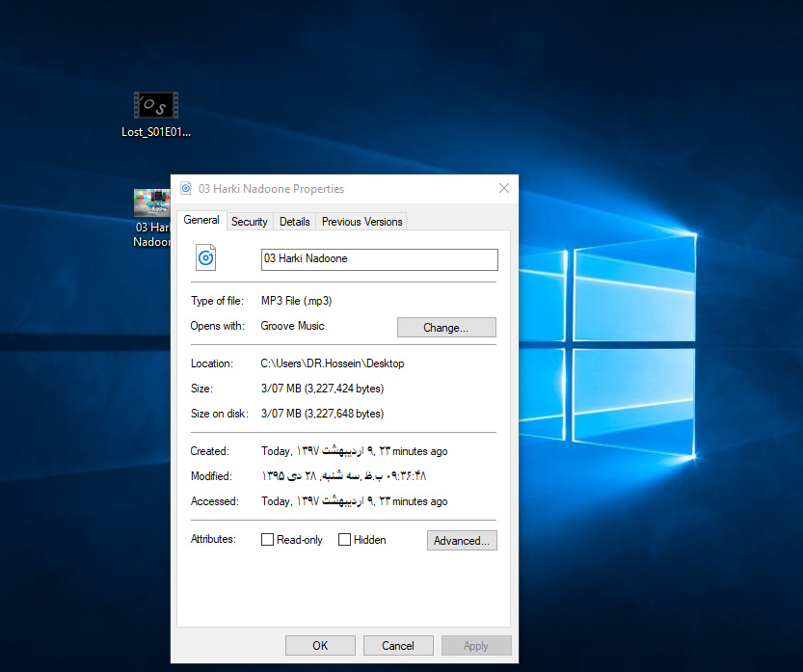The image size is (803, 672).
Task: Enable the Read-only attribute checkbox
Action: [268, 540]
